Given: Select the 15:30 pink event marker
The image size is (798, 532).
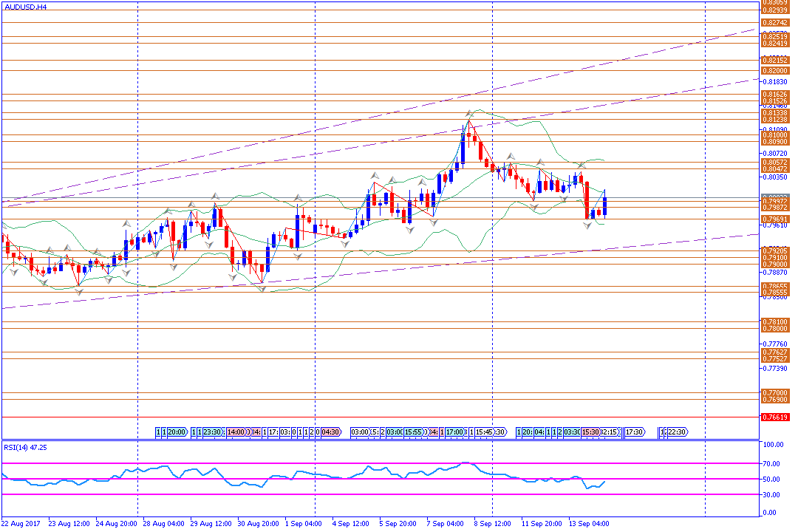Looking at the screenshot, I should coord(590,432).
